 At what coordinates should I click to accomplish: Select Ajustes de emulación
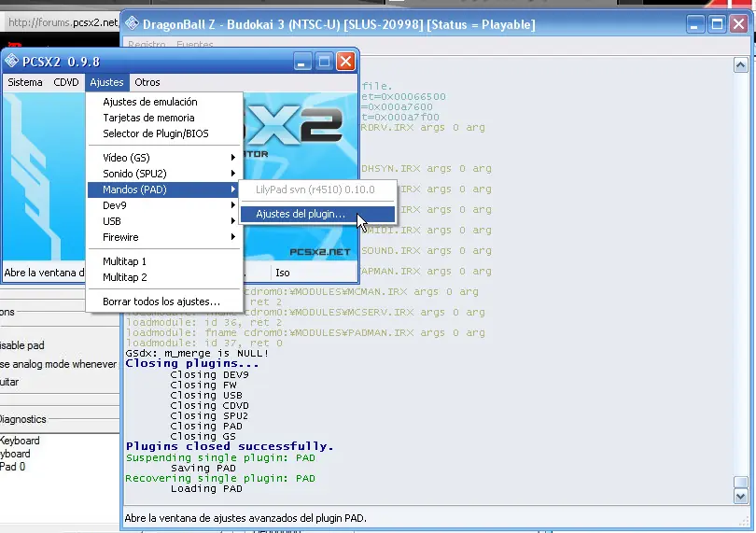pyautogui.click(x=164, y=102)
